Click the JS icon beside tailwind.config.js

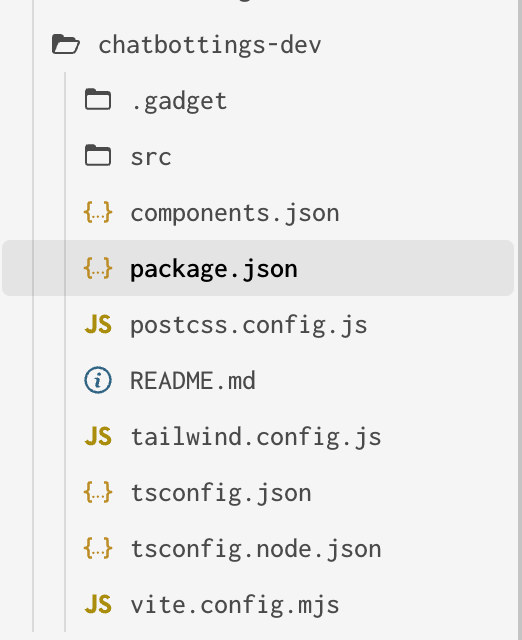[98, 436]
